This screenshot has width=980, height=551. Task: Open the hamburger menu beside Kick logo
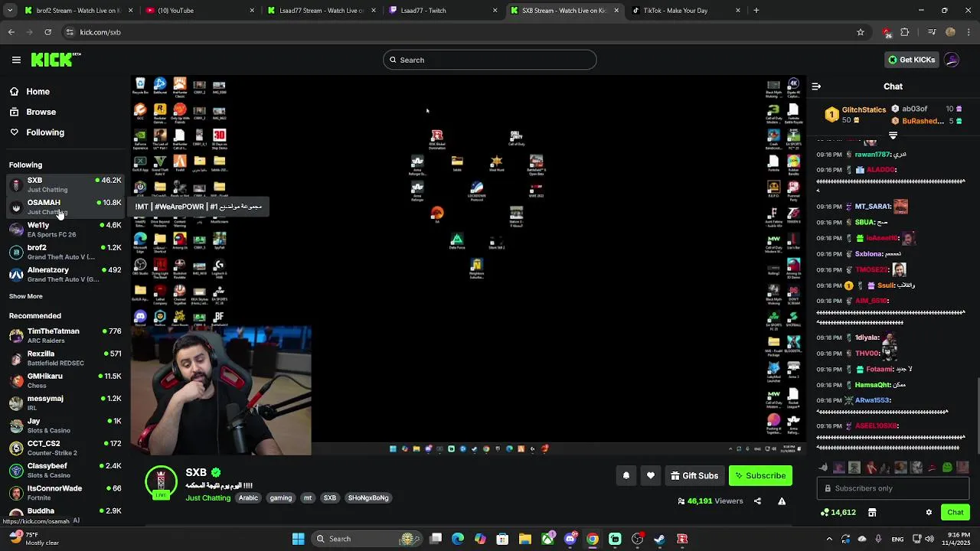(x=16, y=60)
